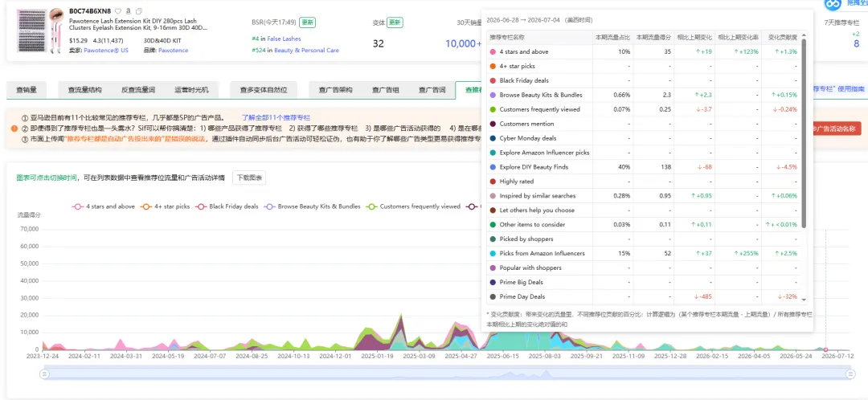The image size is (868, 400).
Task: Open the Pawotence® US seller link
Action: point(106,51)
